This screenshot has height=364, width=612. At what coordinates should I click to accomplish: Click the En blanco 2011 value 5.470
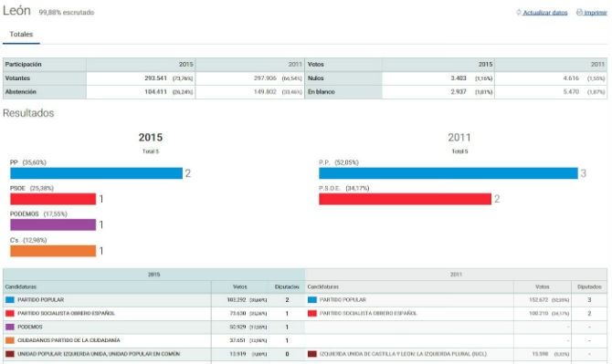[x=571, y=92]
